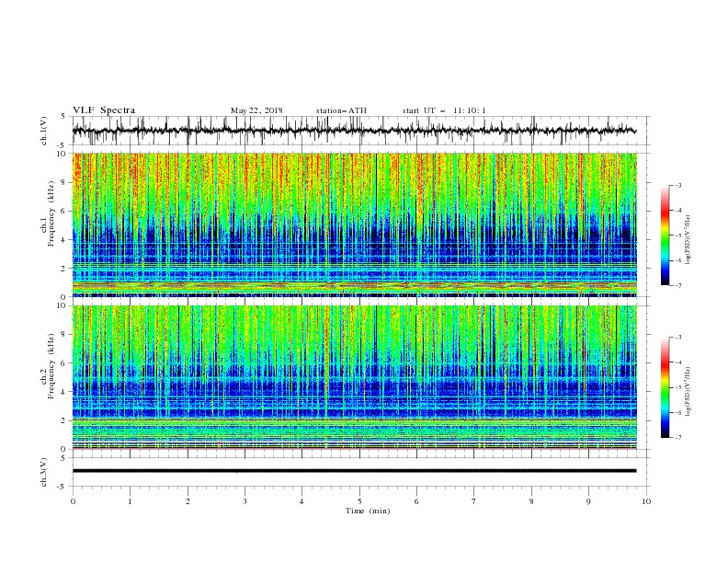The width and height of the screenshot is (728, 563).
Task: Click the "9" tick on the time axis
Action: [x=588, y=501]
